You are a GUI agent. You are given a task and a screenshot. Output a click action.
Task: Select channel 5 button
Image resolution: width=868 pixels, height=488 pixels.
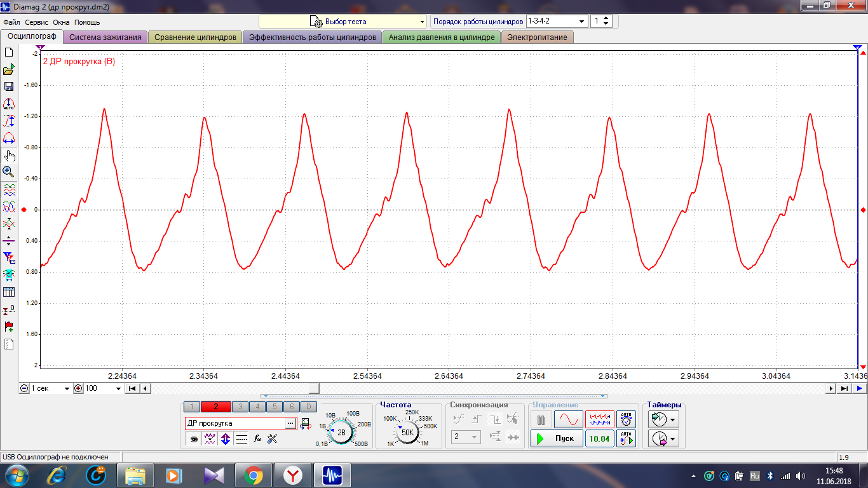tap(274, 407)
